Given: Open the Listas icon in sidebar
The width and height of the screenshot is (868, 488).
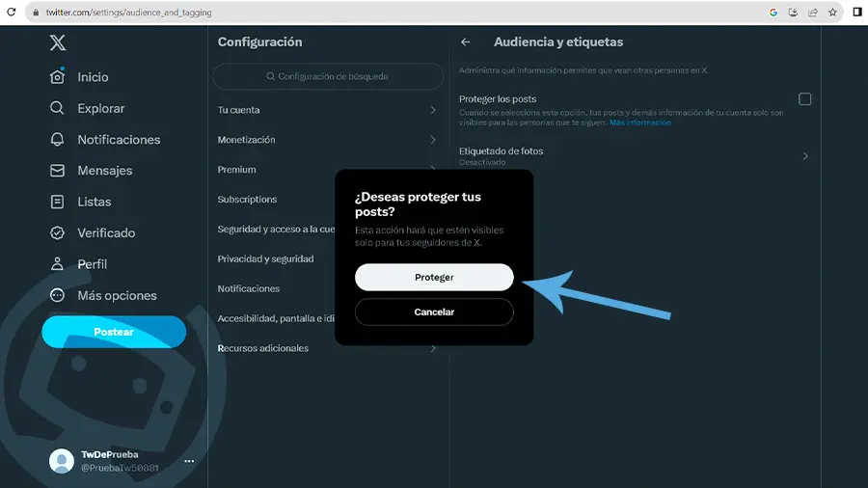Looking at the screenshot, I should [57, 202].
